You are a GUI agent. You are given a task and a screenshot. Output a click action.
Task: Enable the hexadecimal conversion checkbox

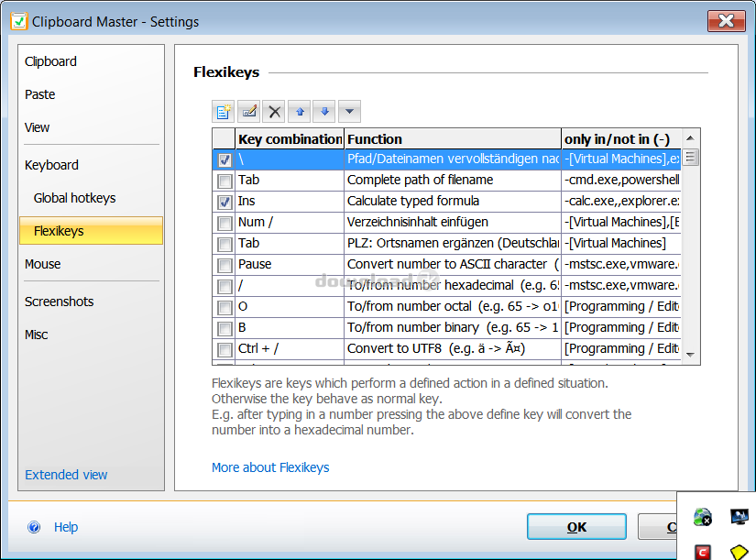tap(225, 287)
